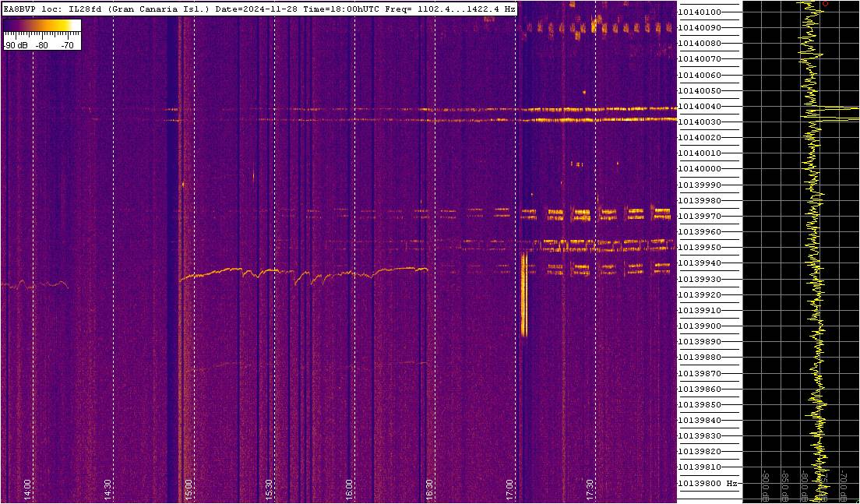The width and height of the screenshot is (860, 504).
Task: Click the 17:00 time axis label
Action: pyautogui.click(x=509, y=488)
